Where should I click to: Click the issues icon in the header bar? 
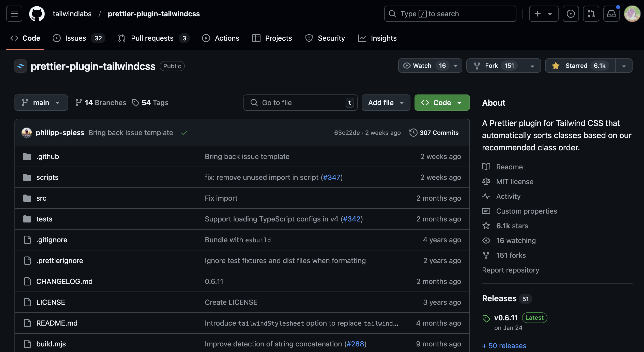571,14
